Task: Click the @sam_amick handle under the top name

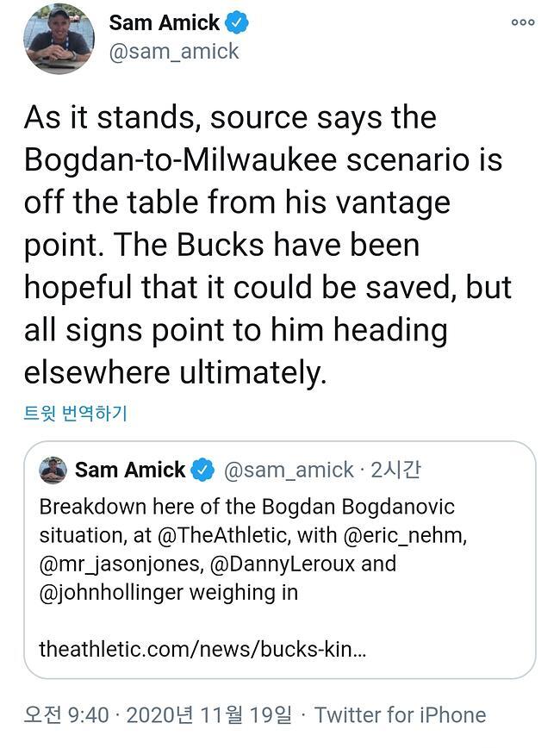Action: (x=174, y=52)
